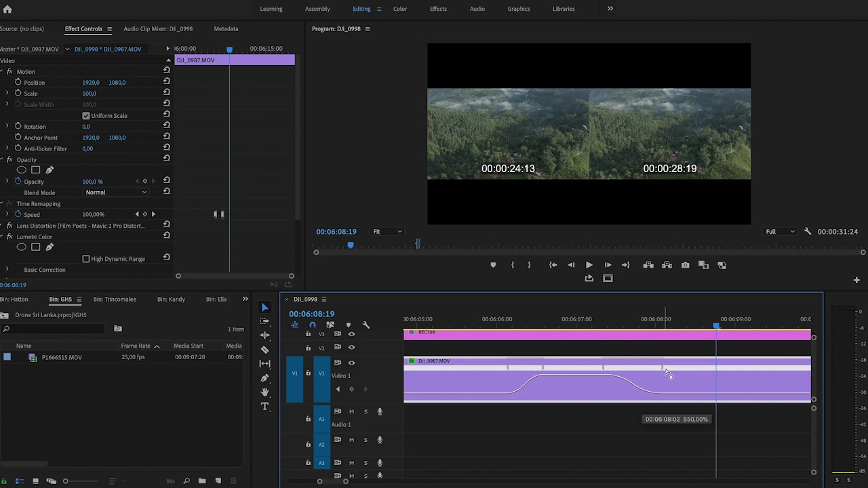Image resolution: width=868 pixels, height=488 pixels.
Task: Select the Pen tool in the timeline toolbar
Action: point(264,378)
